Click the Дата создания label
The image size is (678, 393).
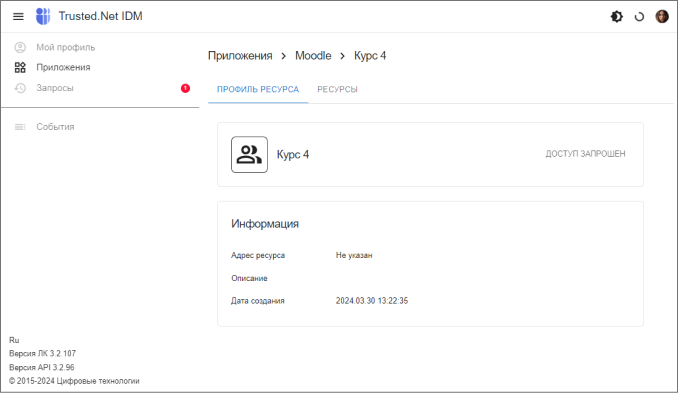click(258, 301)
